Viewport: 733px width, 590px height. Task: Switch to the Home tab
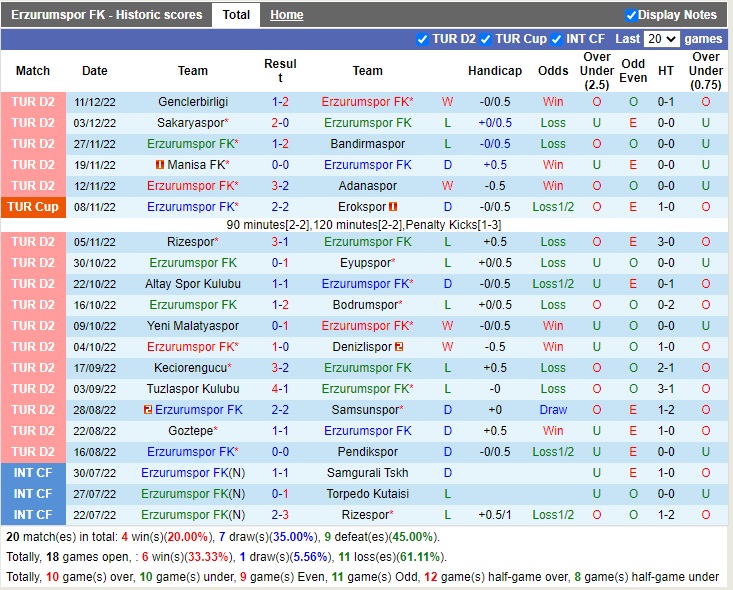[286, 15]
